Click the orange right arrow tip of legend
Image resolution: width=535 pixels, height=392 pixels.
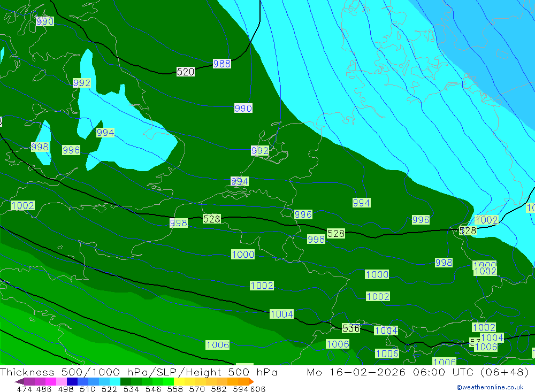pos(253,382)
